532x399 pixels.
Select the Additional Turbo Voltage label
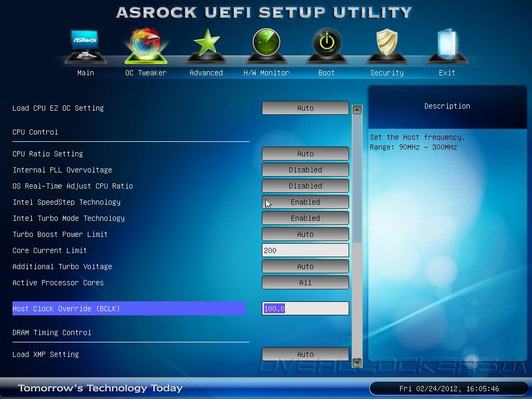pos(62,267)
